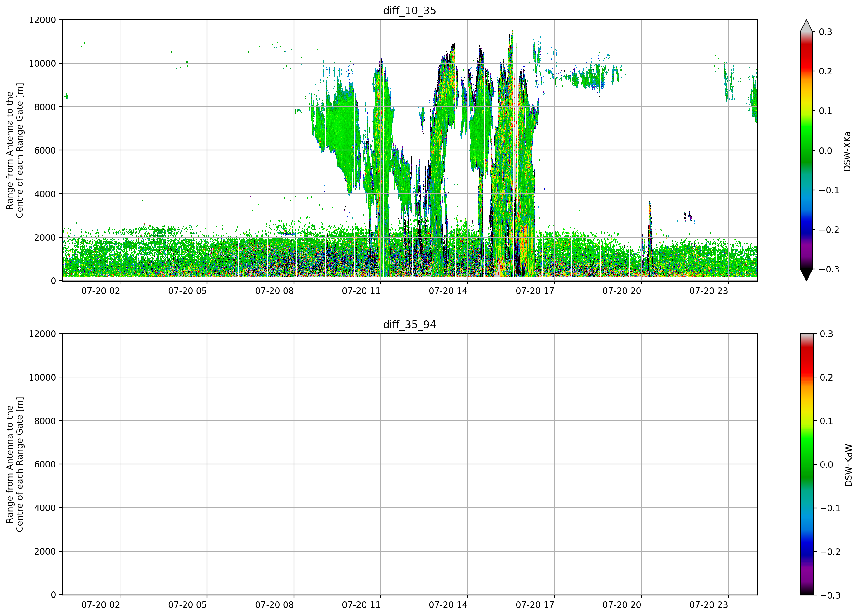The height and width of the screenshot is (616, 859).
Task: Click the DSW-KaW colorbar gradient
Action: 806,464
